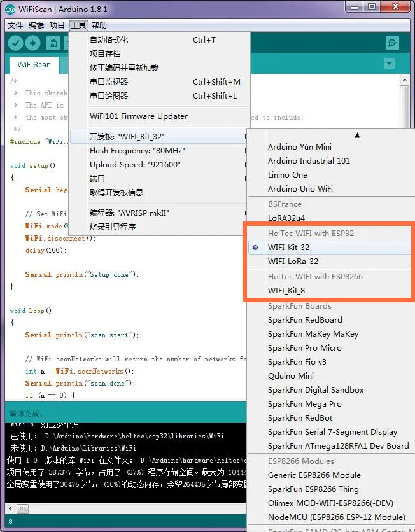
Task: Select SparkFun Pro Micro board
Action: pos(331,348)
